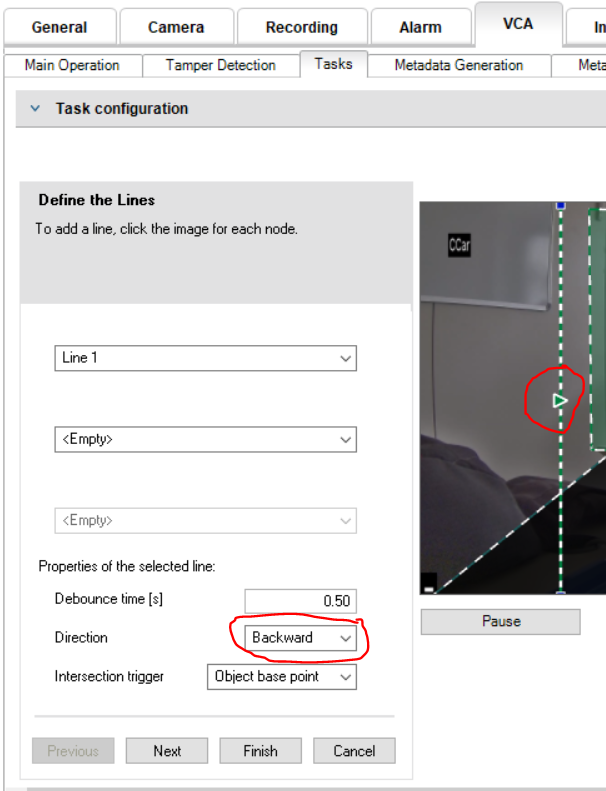606x791 pixels.
Task: Collapse the Task configuration section
Action: click(x=36, y=109)
